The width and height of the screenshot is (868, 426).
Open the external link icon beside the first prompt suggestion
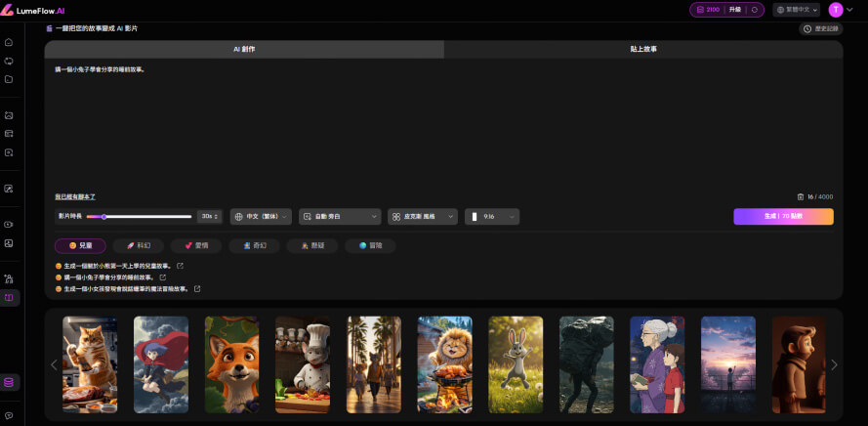(180, 266)
